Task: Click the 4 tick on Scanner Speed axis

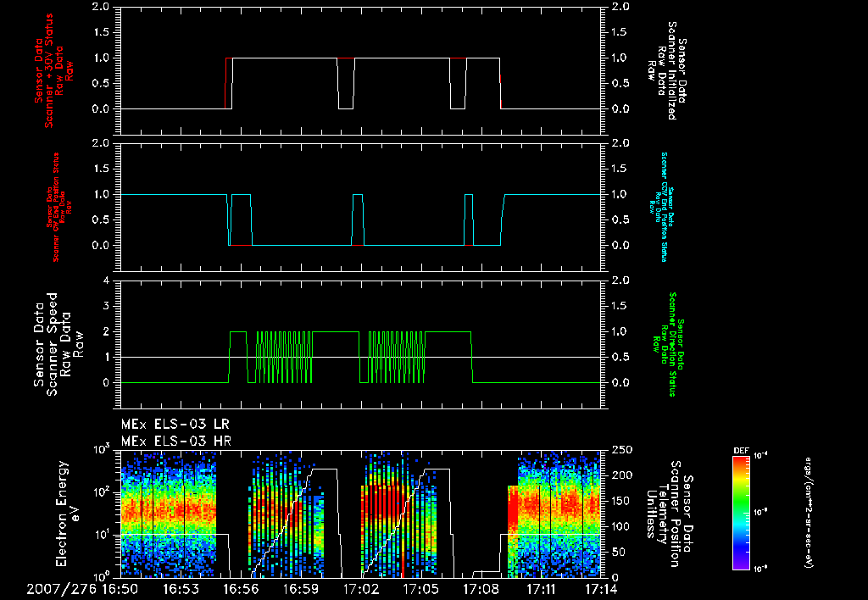Action: click(106, 281)
